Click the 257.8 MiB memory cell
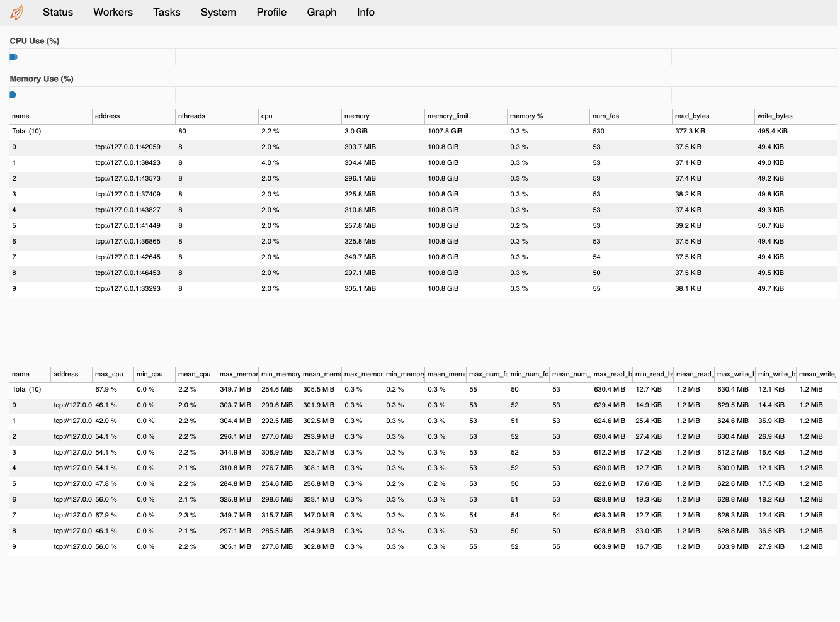The width and height of the screenshot is (840, 622). point(360,225)
